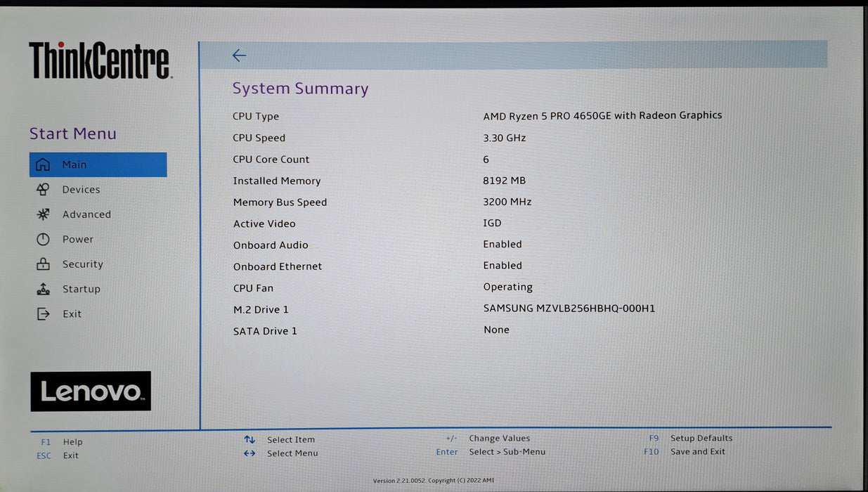Select the CPU Speed label
Viewport: 868px width, 492px height.
pyautogui.click(x=259, y=138)
